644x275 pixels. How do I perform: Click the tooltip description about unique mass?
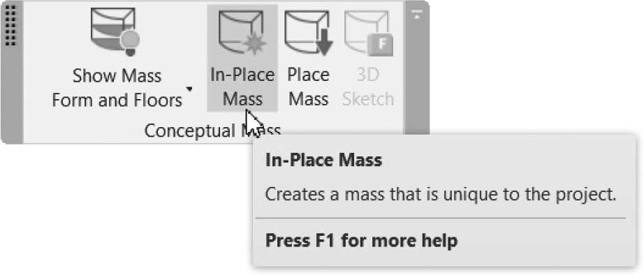[441, 194]
